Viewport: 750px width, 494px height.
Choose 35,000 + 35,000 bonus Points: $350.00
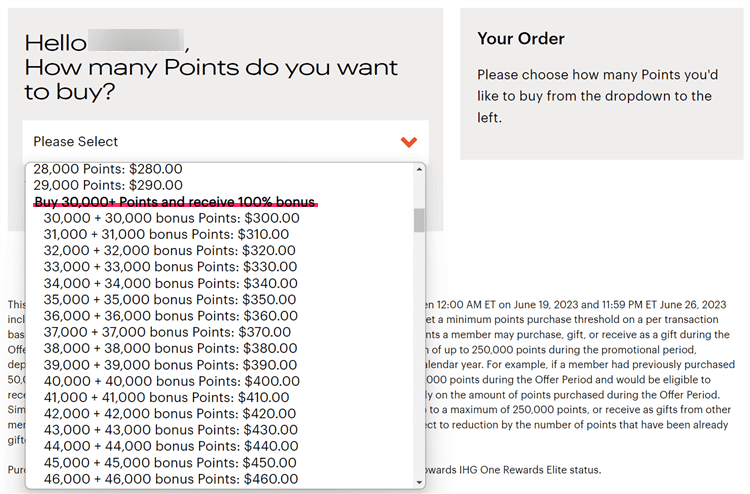(171, 299)
